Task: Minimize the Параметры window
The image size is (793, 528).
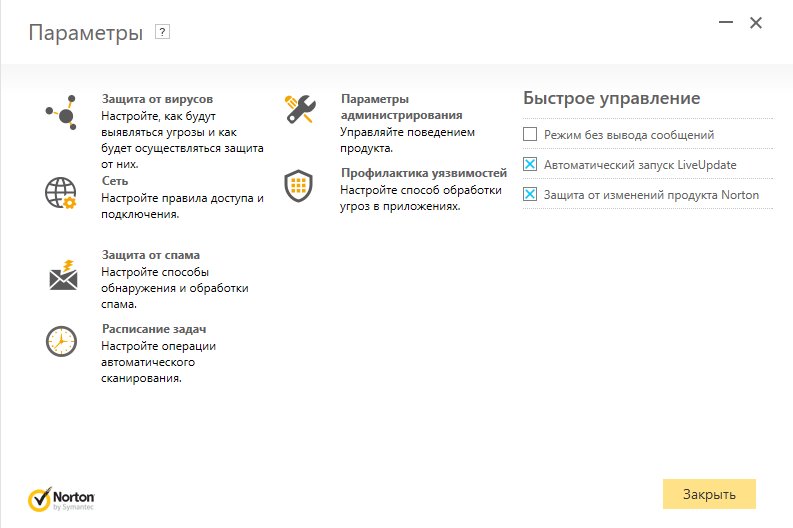Action: (x=726, y=22)
